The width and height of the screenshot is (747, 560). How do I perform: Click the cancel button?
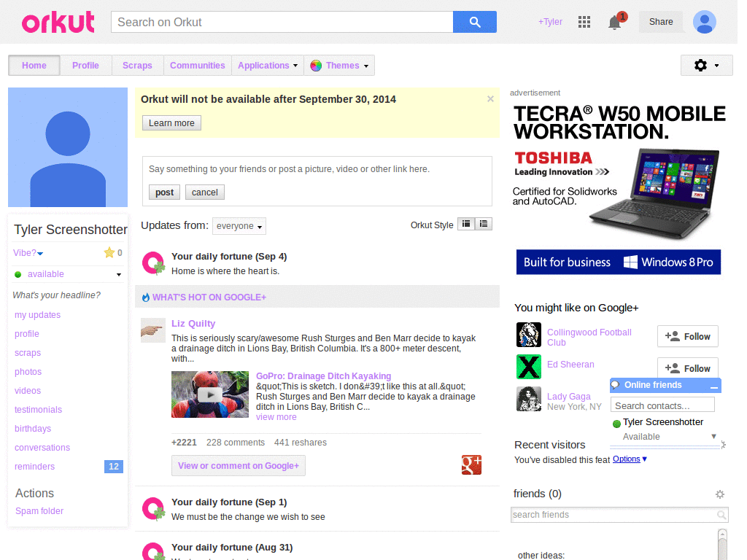205,192
